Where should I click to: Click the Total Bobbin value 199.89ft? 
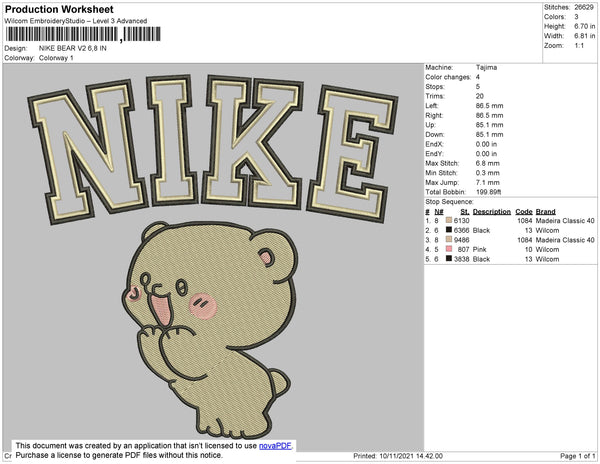[488, 192]
